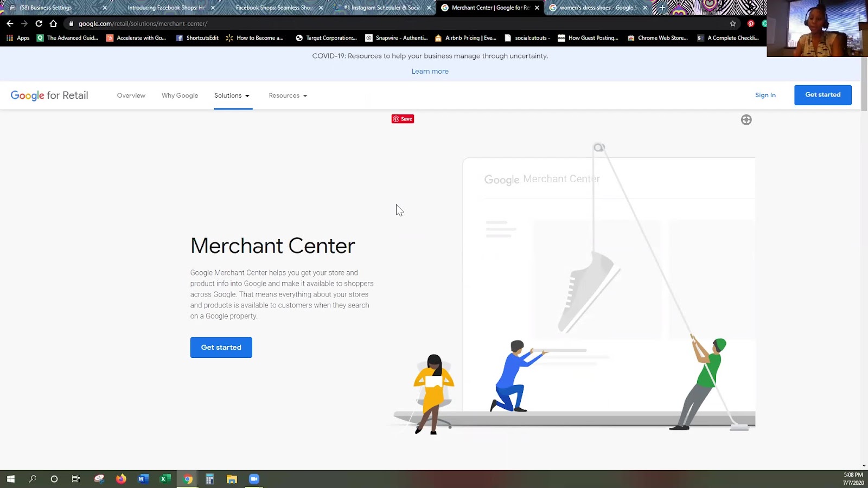868x488 pixels.
Task: Open Cortana from the taskbar
Action: tap(54, 479)
